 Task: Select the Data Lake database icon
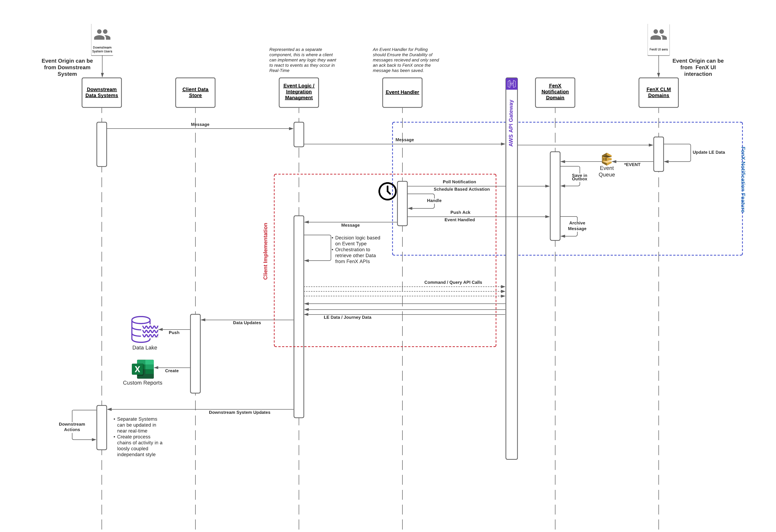144,329
